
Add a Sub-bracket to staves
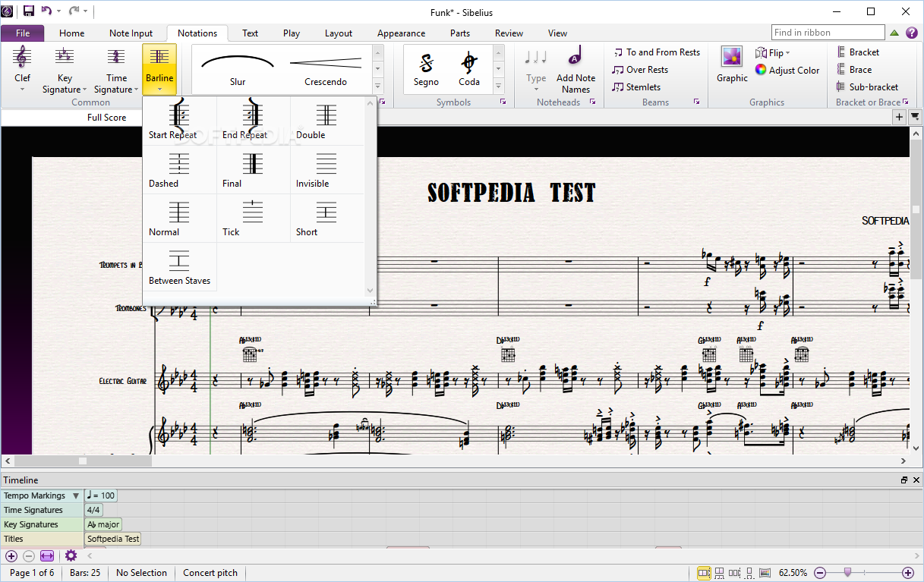pos(867,87)
